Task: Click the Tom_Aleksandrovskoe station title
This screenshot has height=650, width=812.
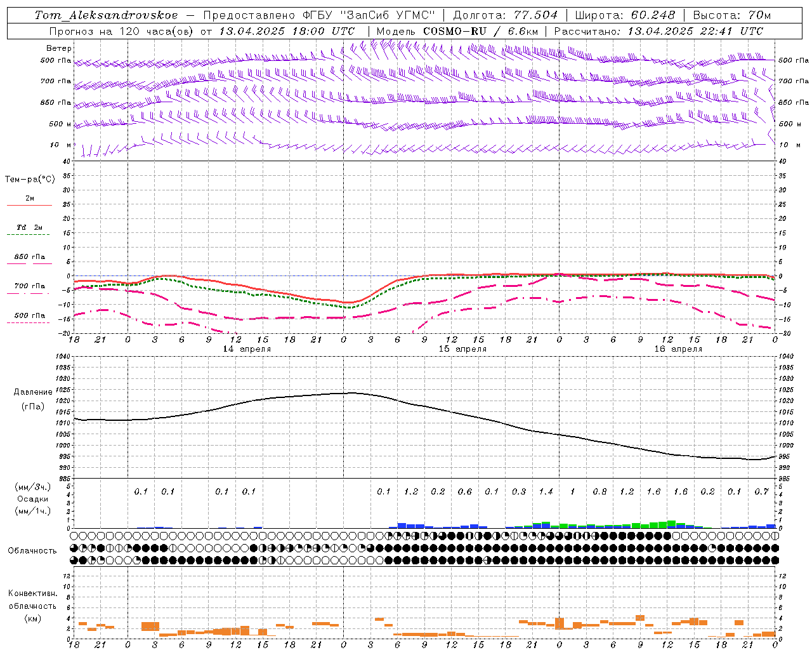Action: click(x=106, y=15)
